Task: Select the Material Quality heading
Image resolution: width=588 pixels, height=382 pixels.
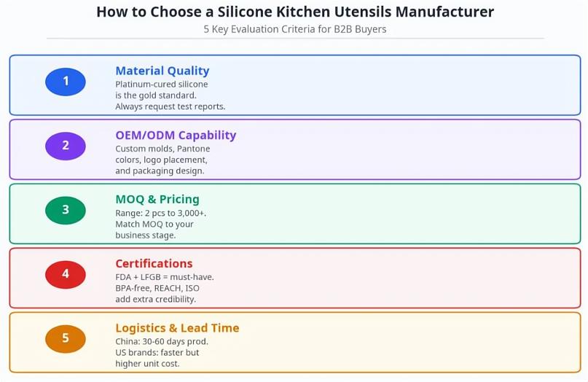Action: 162,71
